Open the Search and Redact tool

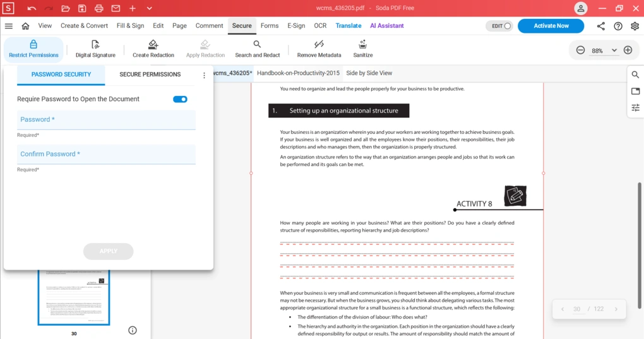pos(257,44)
